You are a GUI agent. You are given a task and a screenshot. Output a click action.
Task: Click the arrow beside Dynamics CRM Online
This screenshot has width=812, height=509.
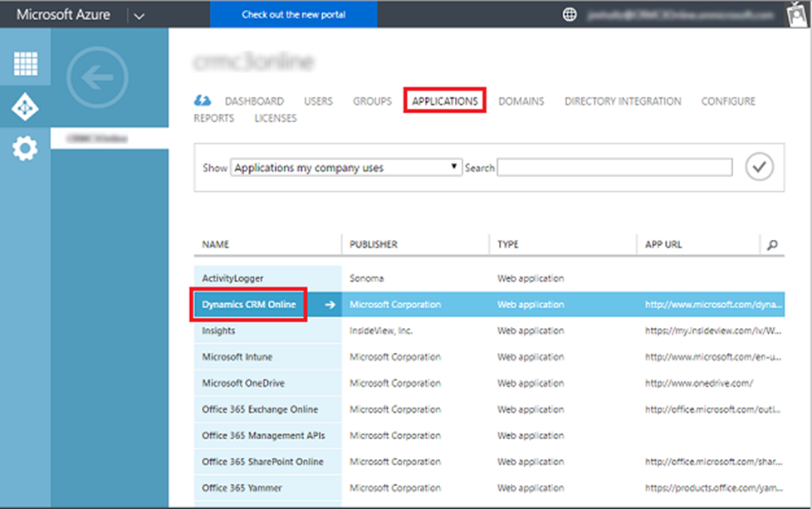click(330, 305)
